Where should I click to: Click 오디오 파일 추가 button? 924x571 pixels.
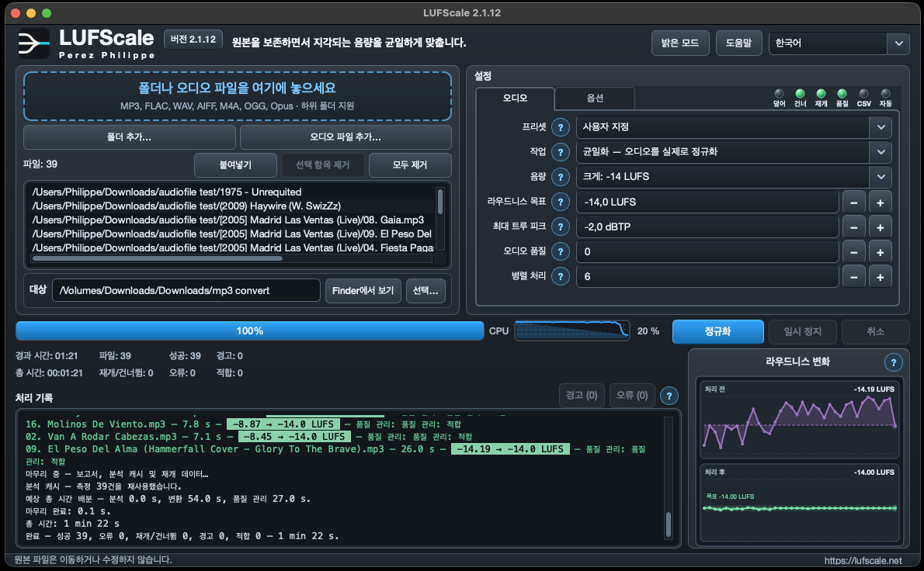(346, 137)
